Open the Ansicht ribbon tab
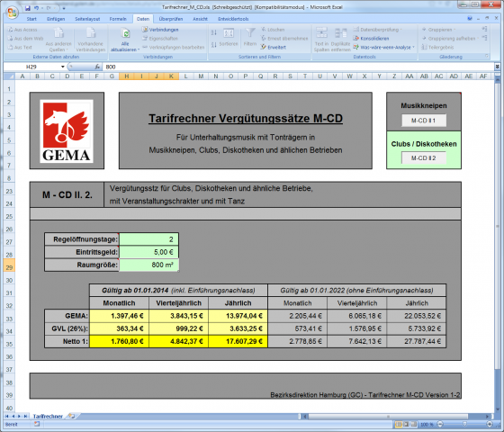 (200, 19)
